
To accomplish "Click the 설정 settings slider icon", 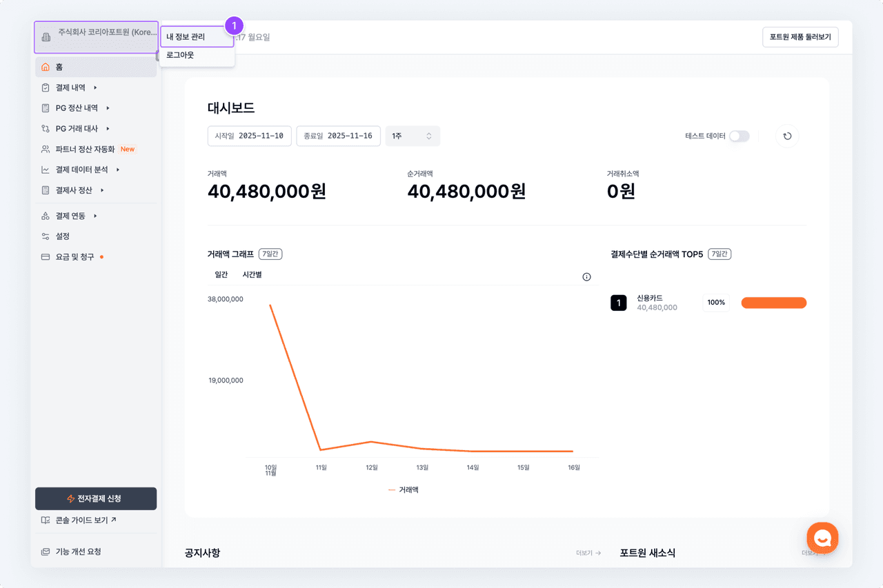I will point(46,236).
